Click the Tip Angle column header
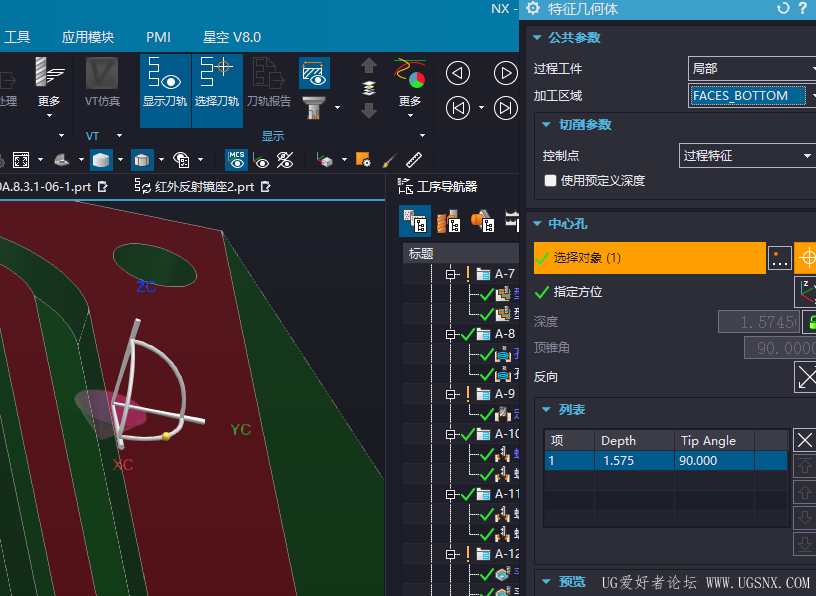Image resolution: width=816 pixels, height=596 pixels. [x=714, y=440]
